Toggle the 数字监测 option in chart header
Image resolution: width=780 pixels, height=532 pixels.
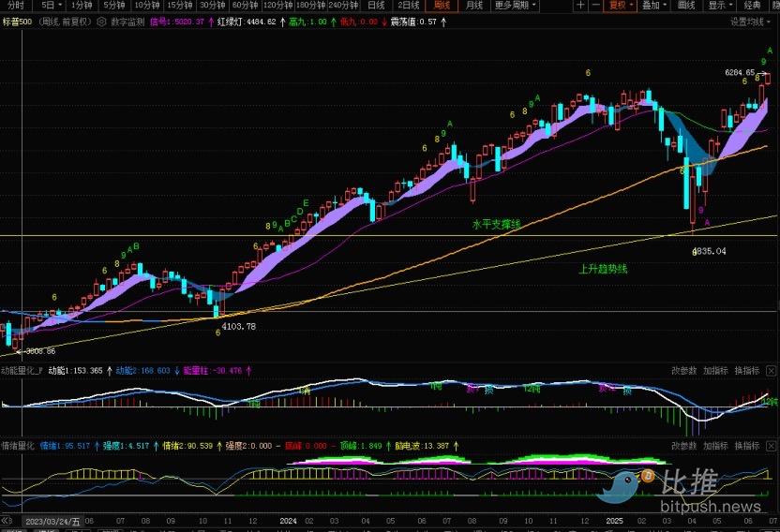tap(121, 20)
